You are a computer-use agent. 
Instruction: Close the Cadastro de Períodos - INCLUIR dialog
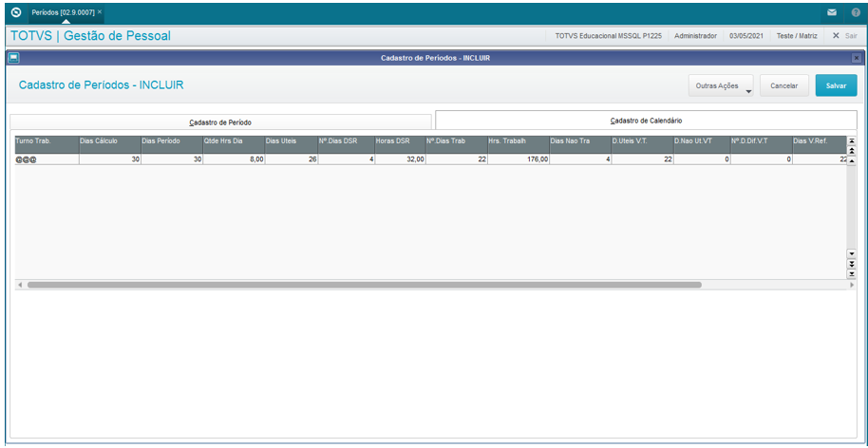click(856, 58)
